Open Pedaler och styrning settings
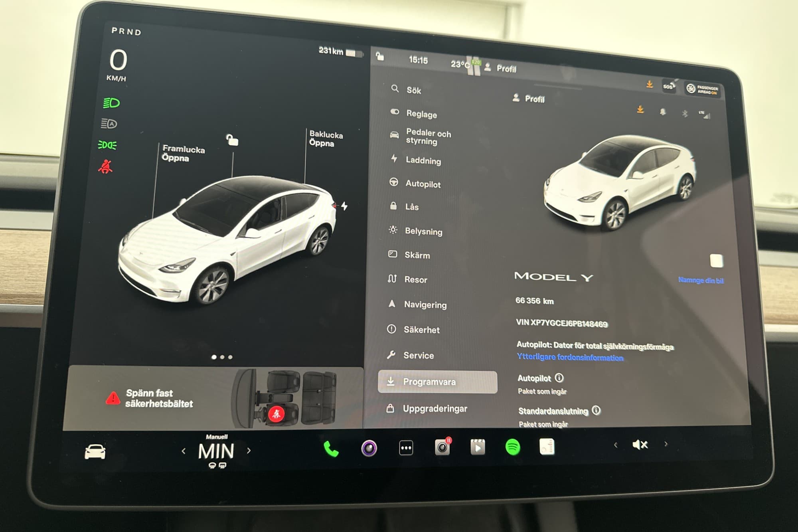 pos(420,136)
